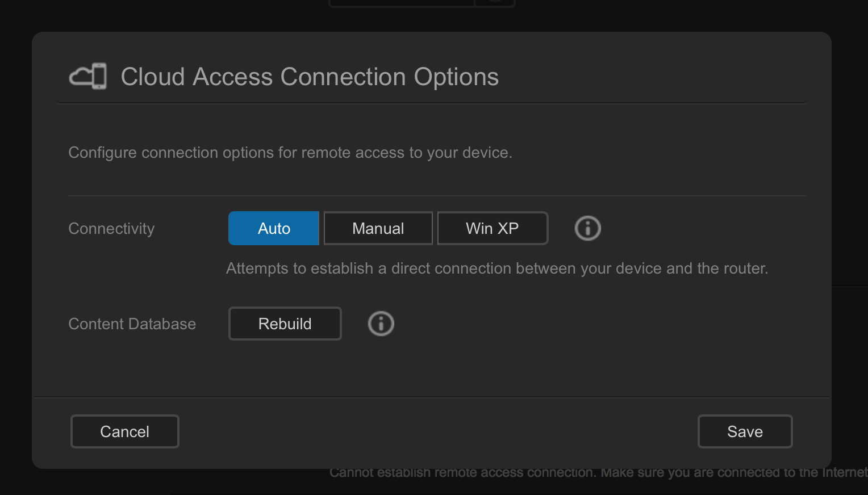
Task: Click the cloud and phone header icon
Action: [87, 77]
